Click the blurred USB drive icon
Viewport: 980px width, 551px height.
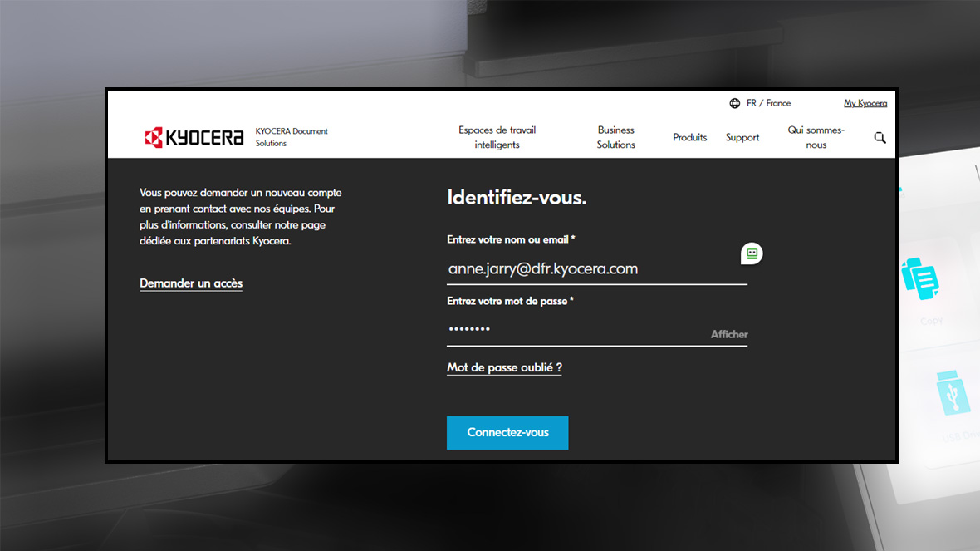point(952,393)
